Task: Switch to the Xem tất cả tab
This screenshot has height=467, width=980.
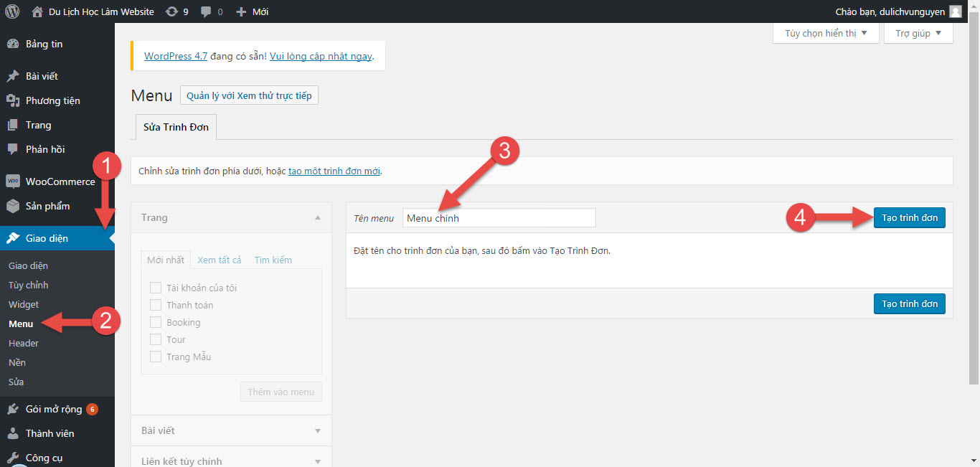Action: pyautogui.click(x=219, y=260)
